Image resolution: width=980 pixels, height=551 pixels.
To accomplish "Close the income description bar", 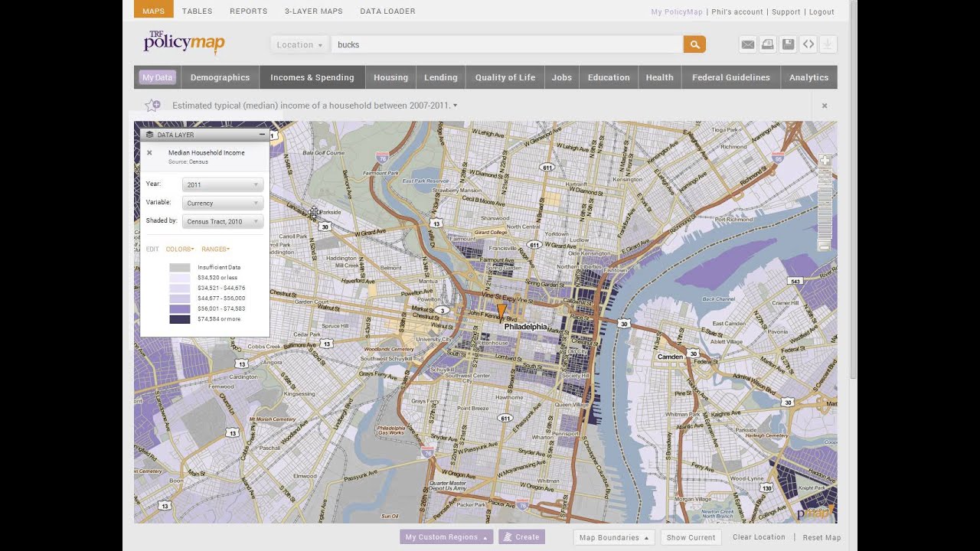I will tap(825, 106).
